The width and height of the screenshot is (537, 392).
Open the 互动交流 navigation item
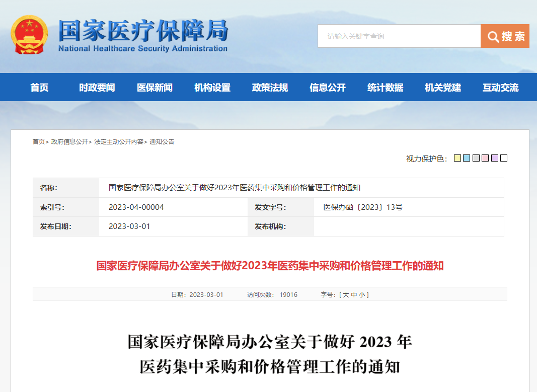pos(500,87)
